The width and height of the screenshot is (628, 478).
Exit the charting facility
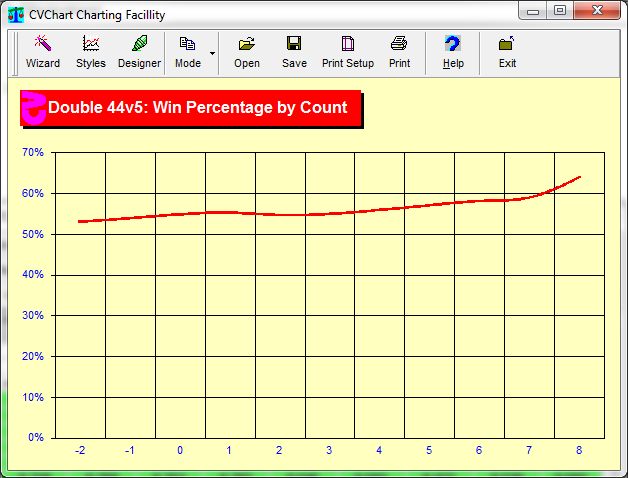pyautogui.click(x=507, y=52)
